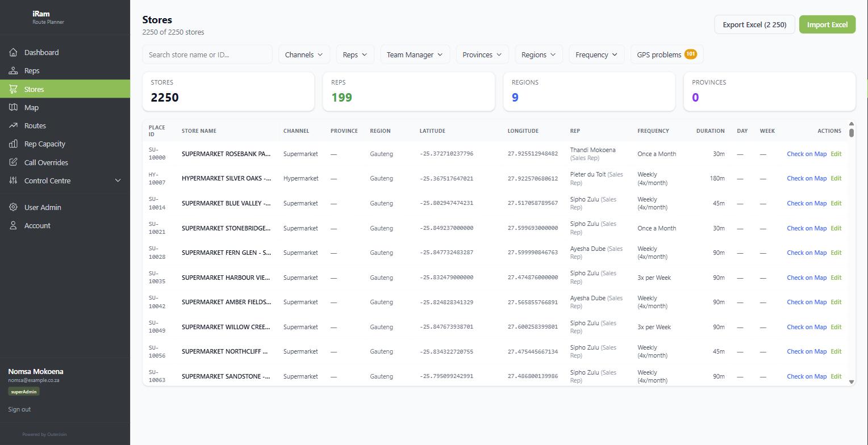Click the Account person icon
Screen dimensions: 868x445
coord(13,226)
